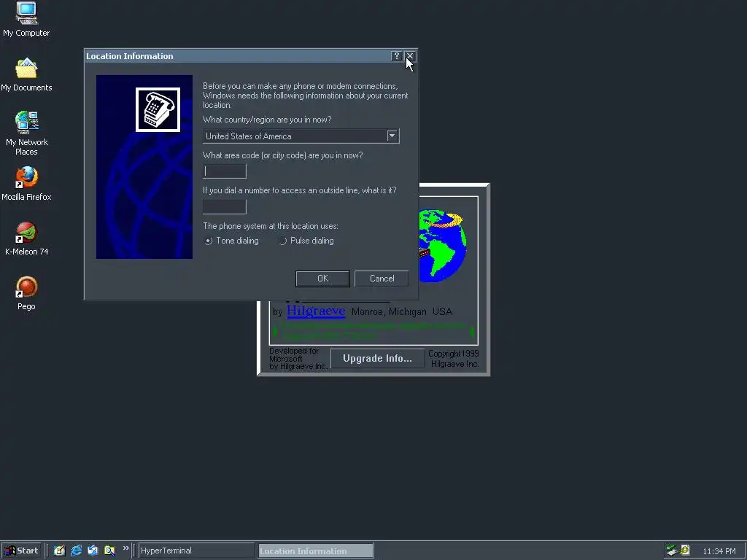Viewport: 747px width, 560px height.
Task: Expand quick launch overflow chevron
Action: pyautogui.click(x=125, y=548)
